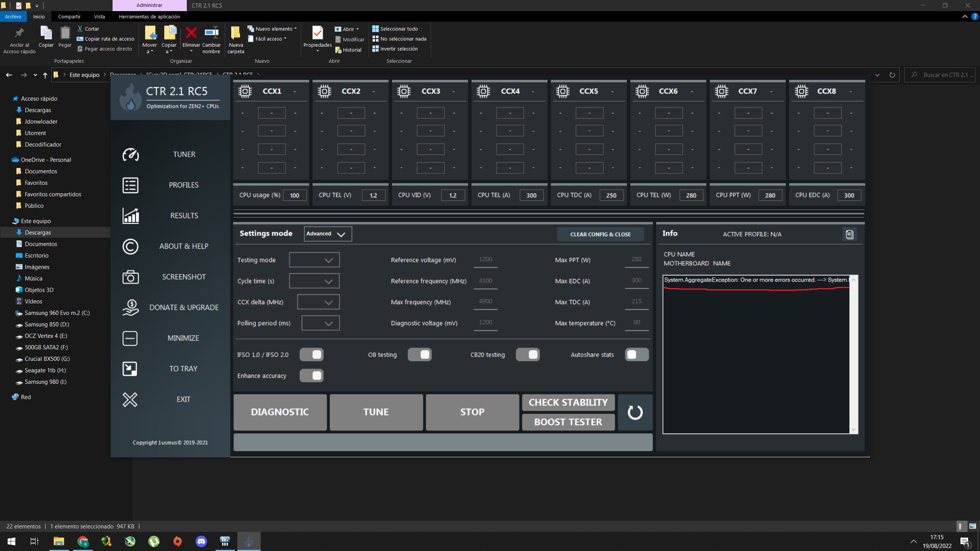The width and height of the screenshot is (980, 551).
Task: Click the CCX8 chip icon
Action: (801, 91)
